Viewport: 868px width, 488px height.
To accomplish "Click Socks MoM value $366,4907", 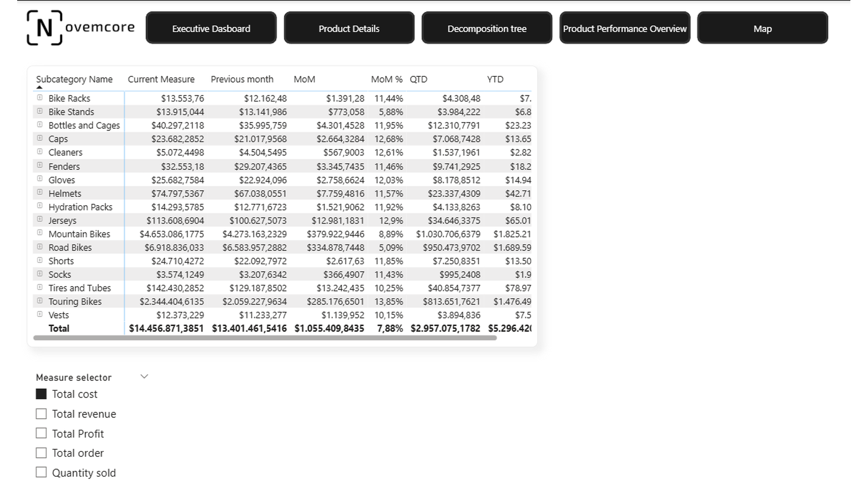I will (344, 275).
